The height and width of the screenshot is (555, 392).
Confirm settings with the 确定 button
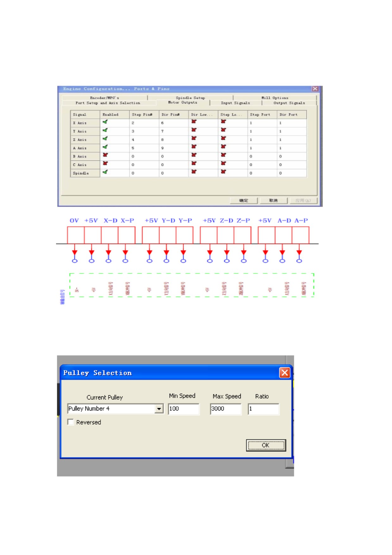pos(244,201)
